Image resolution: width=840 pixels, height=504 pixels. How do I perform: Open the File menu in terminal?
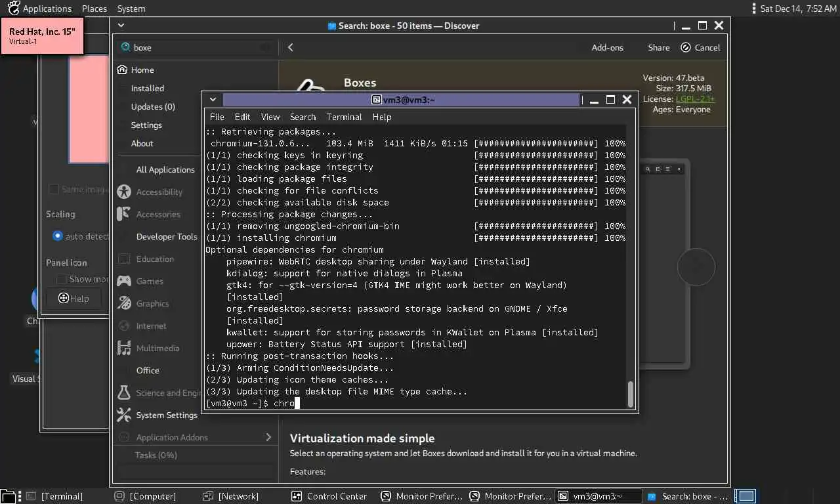217,117
